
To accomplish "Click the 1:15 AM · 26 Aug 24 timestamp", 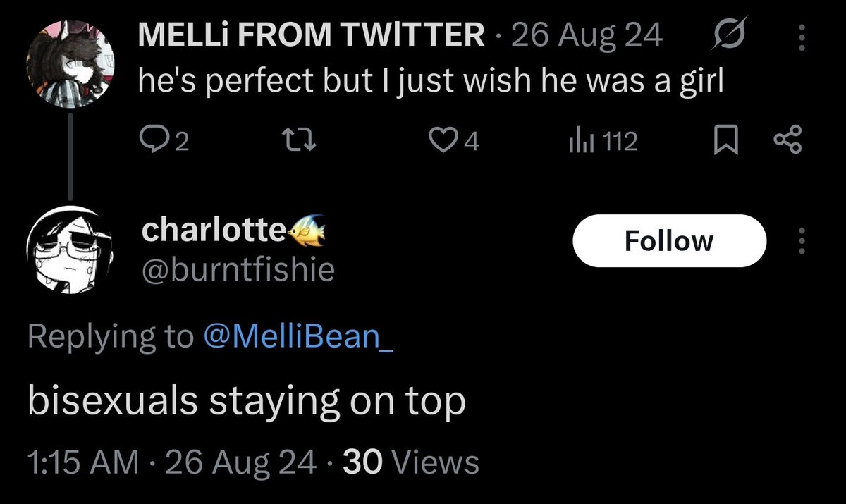I will click(171, 462).
